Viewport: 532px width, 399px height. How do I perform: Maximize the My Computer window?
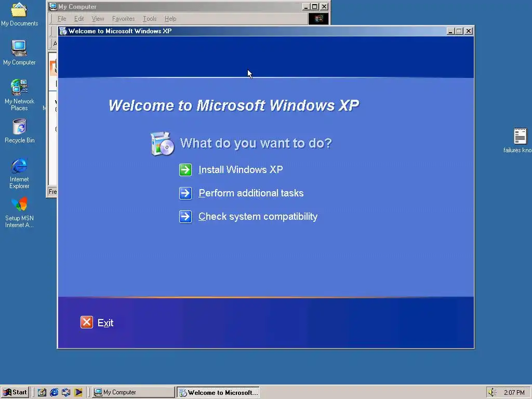point(314,6)
